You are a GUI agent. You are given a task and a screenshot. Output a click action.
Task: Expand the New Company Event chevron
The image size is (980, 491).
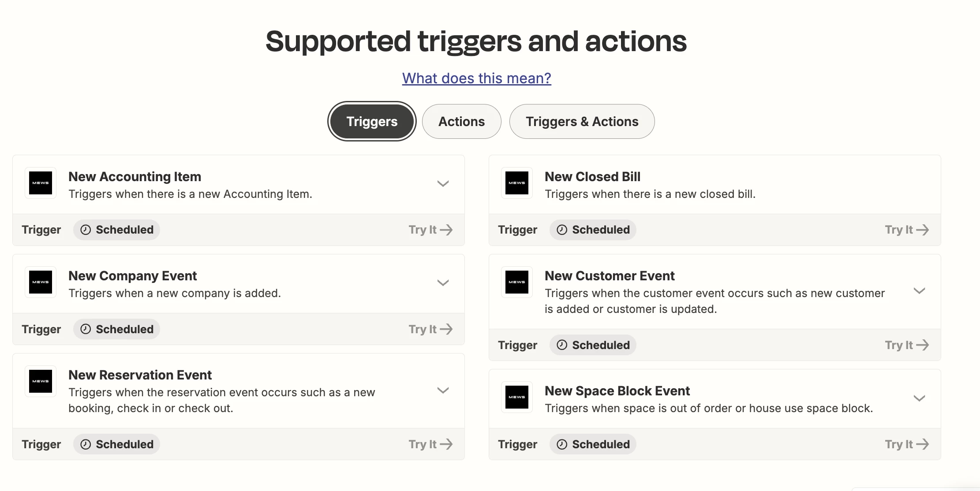(443, 283)
